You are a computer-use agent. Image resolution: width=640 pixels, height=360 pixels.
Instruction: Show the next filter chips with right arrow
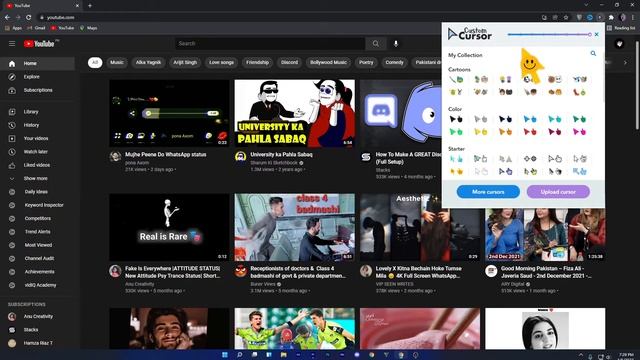pyautogui.click(x=625, y=62)
